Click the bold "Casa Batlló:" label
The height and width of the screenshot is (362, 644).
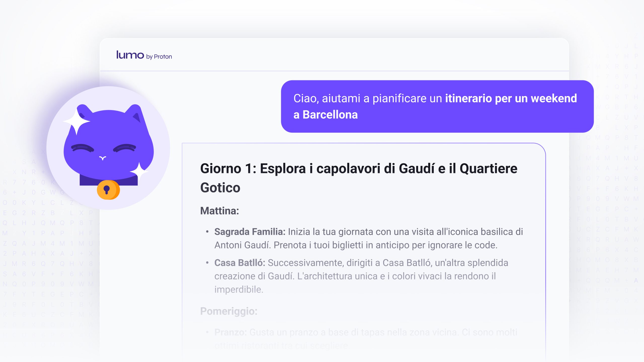tap(239, 263)
